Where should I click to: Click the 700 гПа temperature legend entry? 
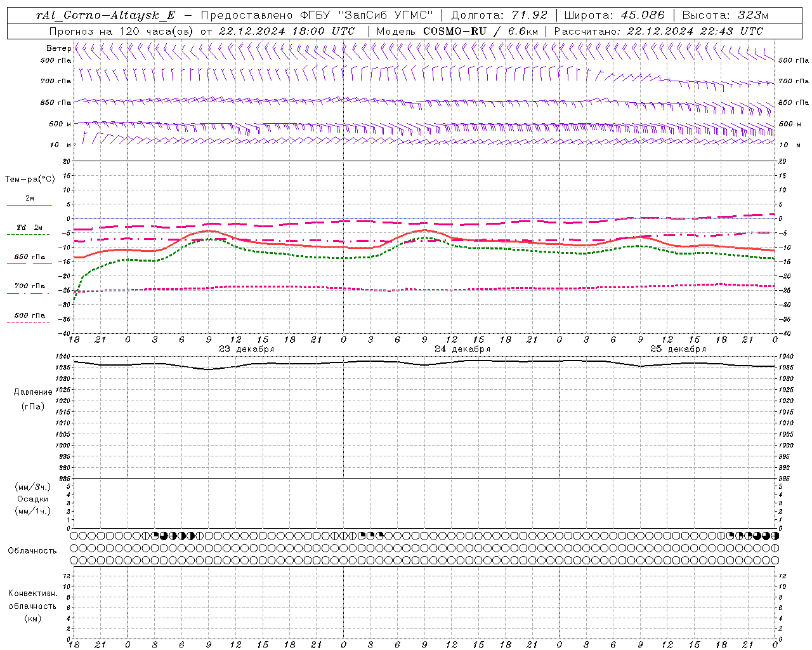point(30,286)
